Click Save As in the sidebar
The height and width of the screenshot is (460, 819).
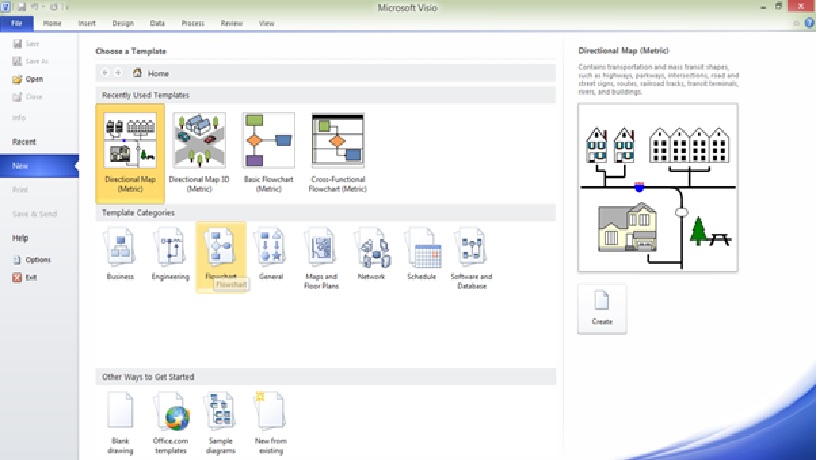(30, 61)
